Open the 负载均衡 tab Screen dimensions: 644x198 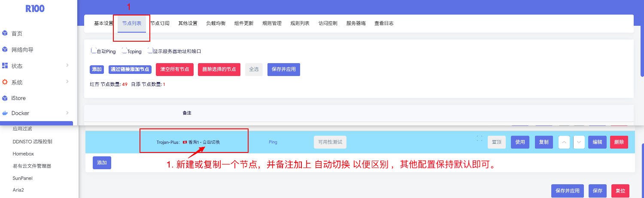pos(216,23)
